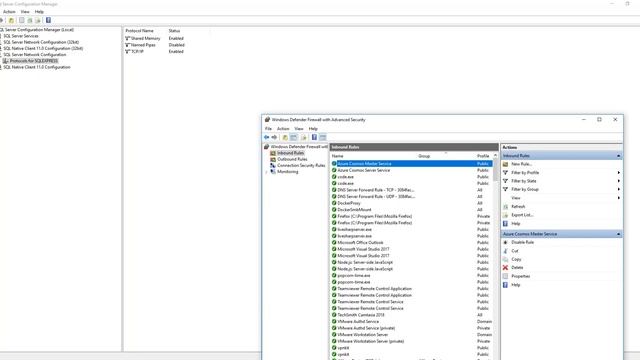Click Export List icon in Actions pane

coord(505,215)
